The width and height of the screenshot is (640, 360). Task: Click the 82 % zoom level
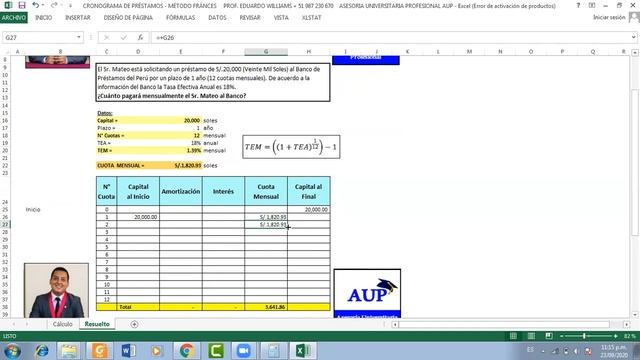[x=629, y=336]
